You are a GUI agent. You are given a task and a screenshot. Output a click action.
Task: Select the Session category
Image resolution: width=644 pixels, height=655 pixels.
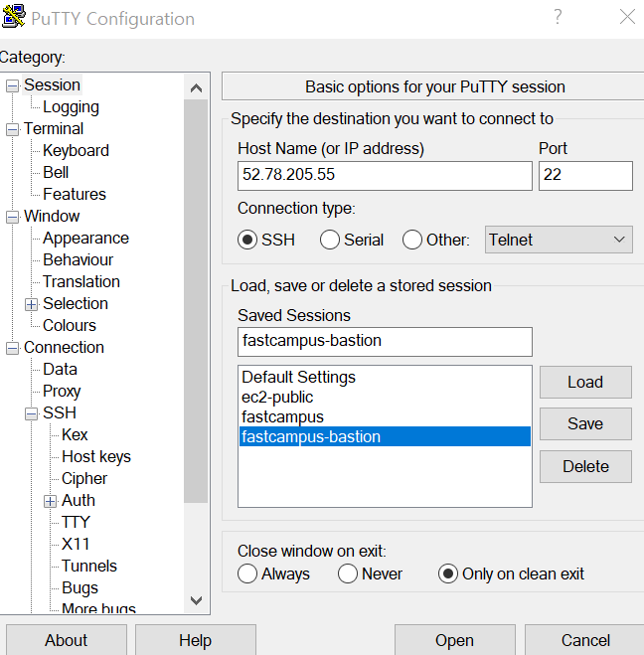pos(52,84)
